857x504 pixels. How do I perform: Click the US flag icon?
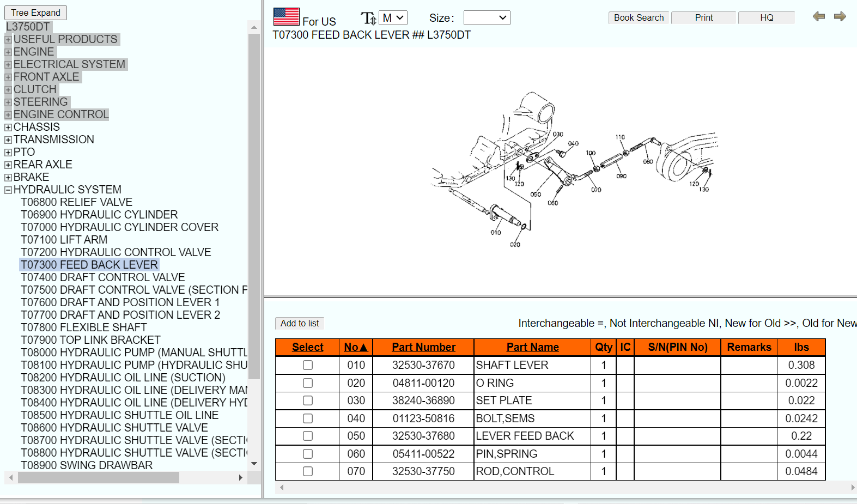[286, 17]
